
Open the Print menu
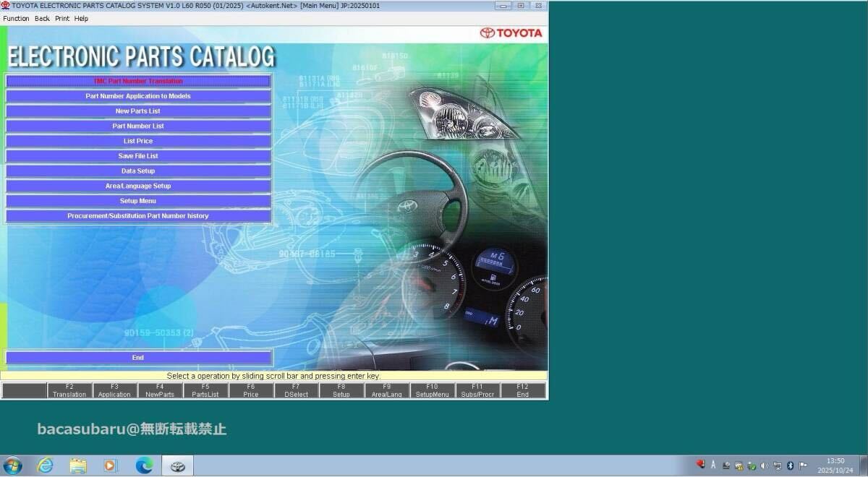click(x=62, y=18)
